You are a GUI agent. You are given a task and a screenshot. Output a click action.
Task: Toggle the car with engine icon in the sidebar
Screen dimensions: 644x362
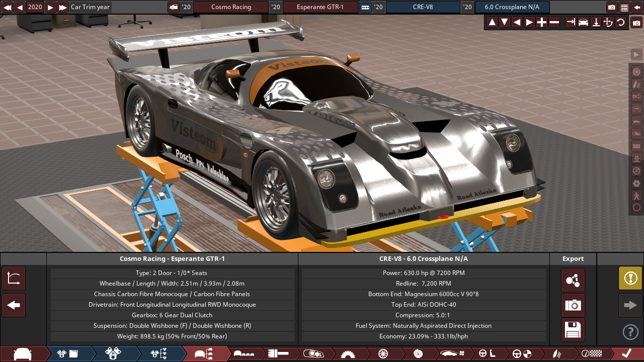[x=636, y=134]
